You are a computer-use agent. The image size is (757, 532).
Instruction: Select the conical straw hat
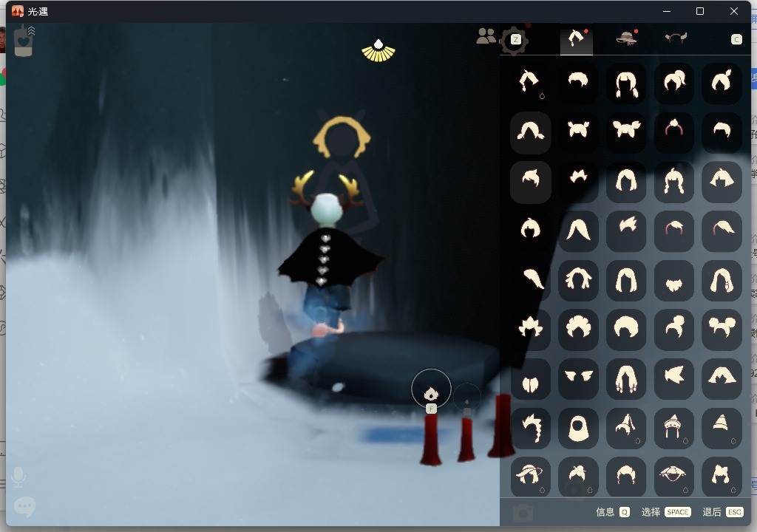coord(674,477)
